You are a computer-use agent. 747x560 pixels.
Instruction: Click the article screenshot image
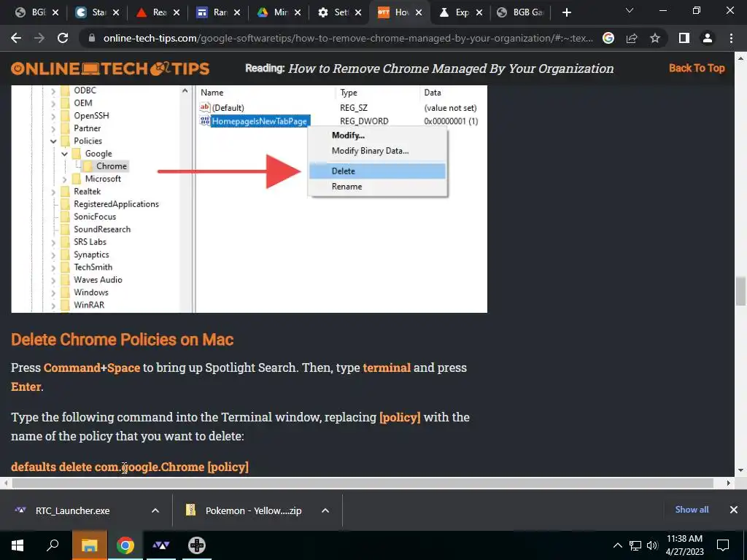(249, 199)
